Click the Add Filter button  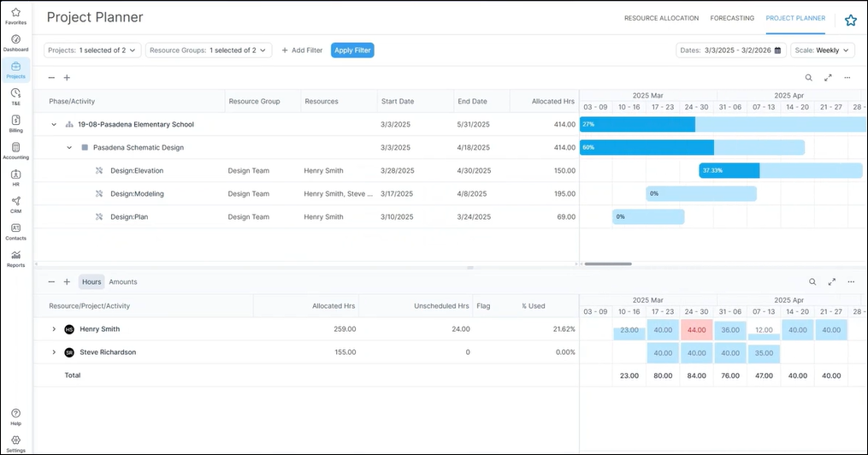coord(302,50)
